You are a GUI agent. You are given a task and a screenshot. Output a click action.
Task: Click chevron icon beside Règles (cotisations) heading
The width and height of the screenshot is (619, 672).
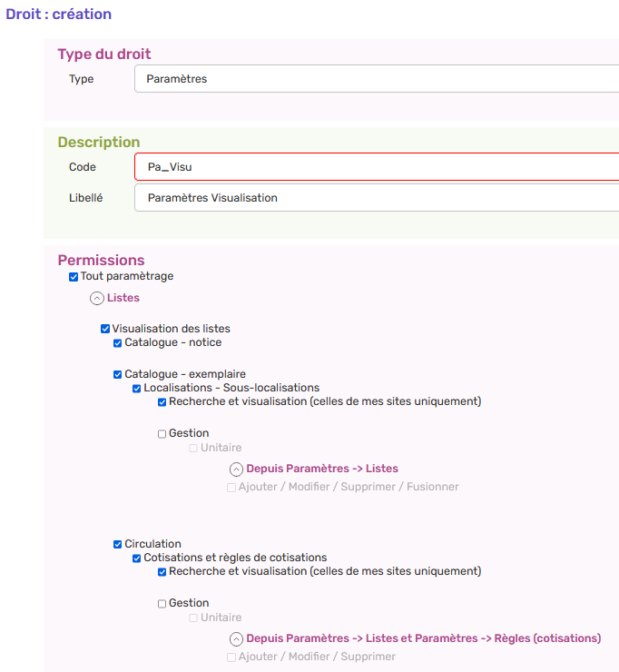click(x=236, y=639)
